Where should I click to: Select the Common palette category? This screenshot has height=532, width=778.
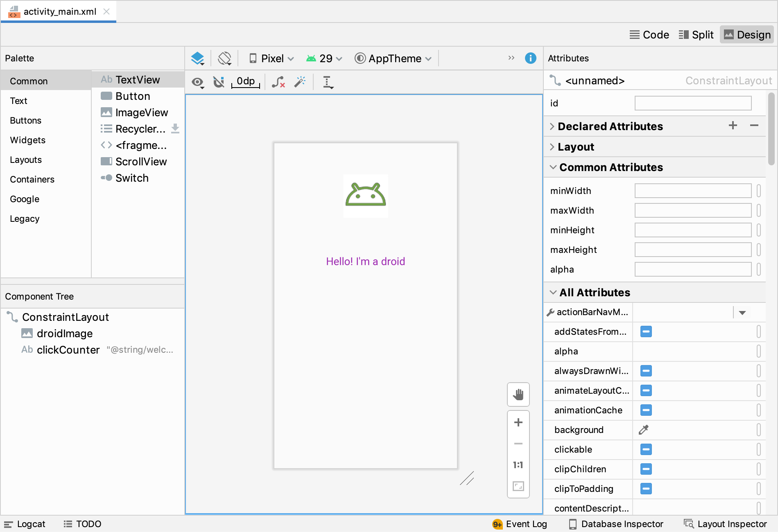tap(46, 81)
